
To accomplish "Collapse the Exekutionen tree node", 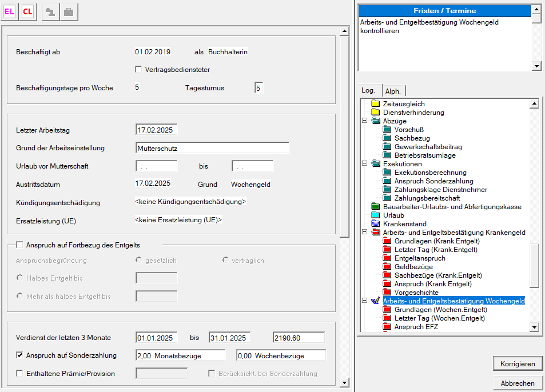I will click(364, 164).
